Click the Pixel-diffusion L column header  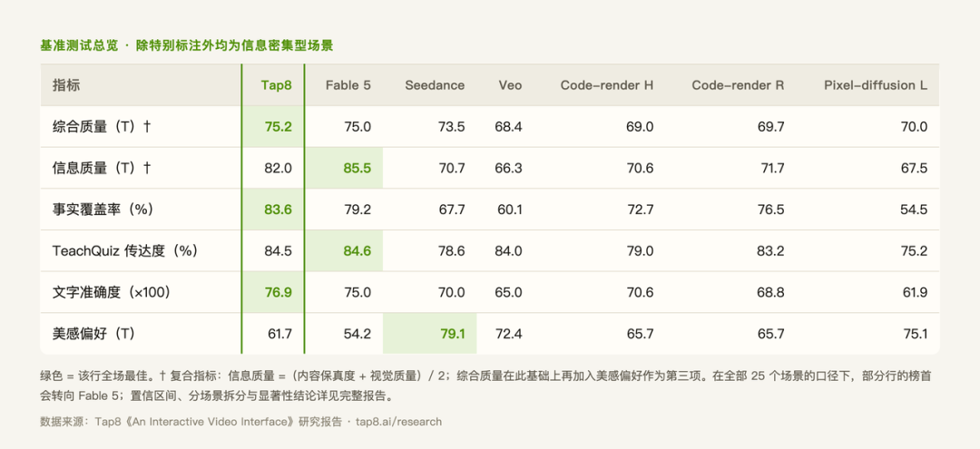(x=876, y=85)
